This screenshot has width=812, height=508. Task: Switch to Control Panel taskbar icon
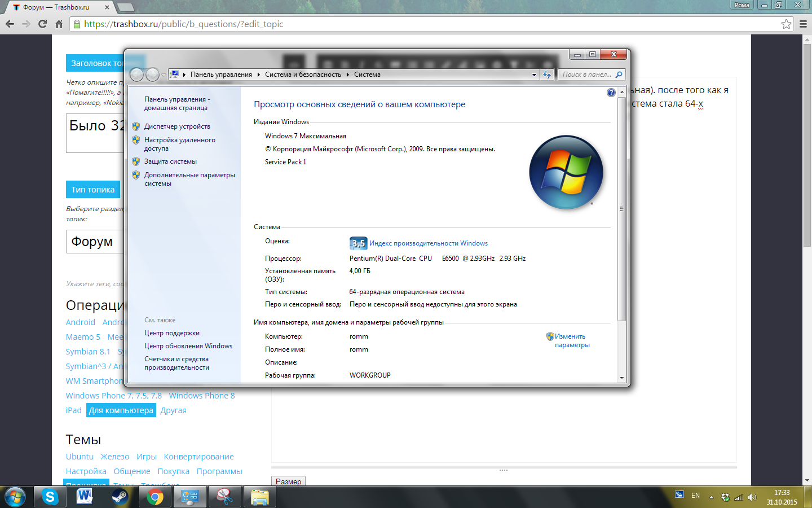click(190, 497)
